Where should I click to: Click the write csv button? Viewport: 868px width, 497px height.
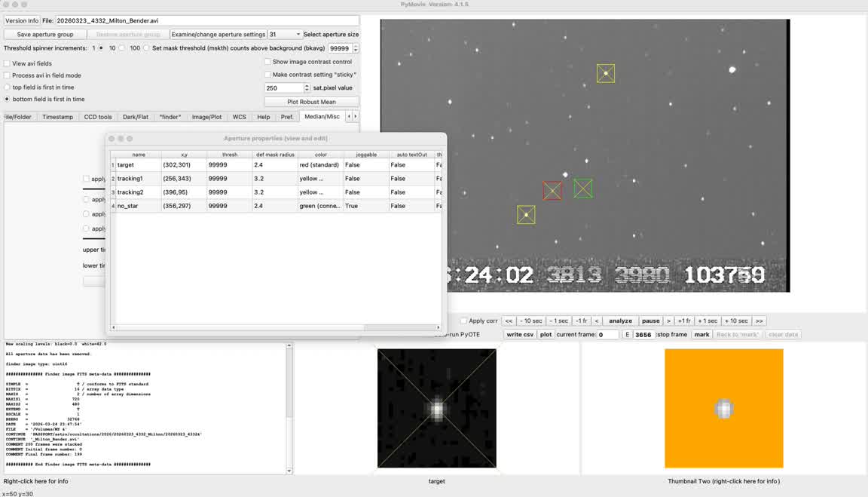pos(520,334)
